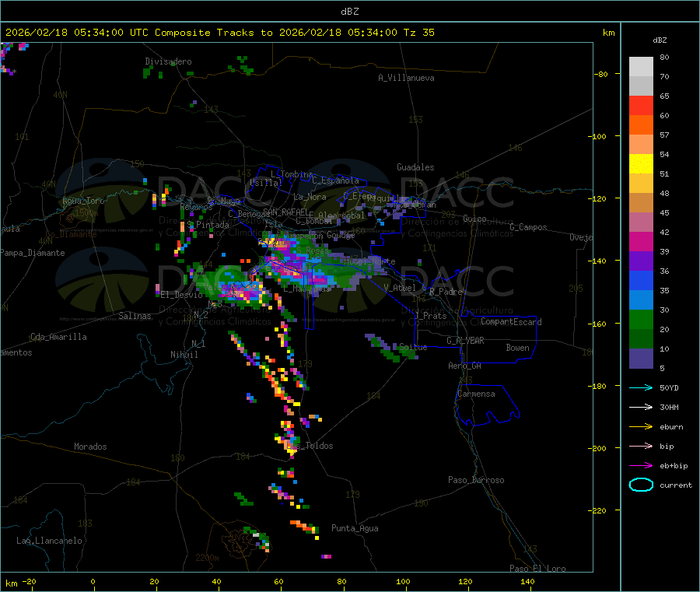This screenshot has width=700, height=592.
Task: Click the purple 5-10 dBZ color swatch
Action: pyautogui.click(x=641, y=359)
